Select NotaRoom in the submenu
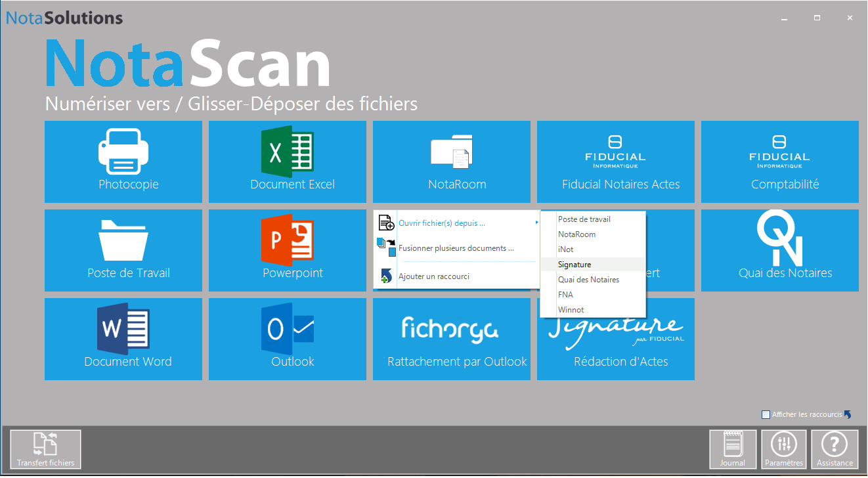868x478 pixels. [593, 234]
